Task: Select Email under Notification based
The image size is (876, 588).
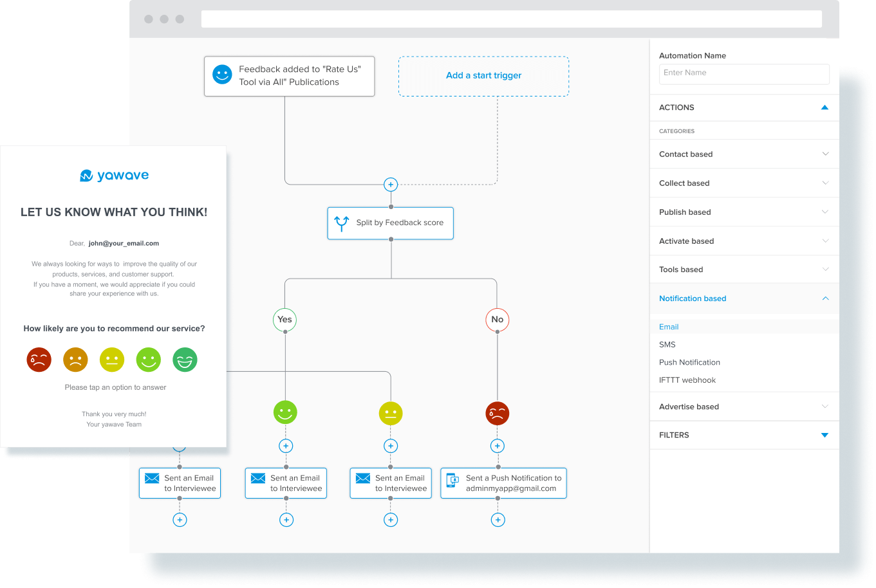Action: (669, 327)
